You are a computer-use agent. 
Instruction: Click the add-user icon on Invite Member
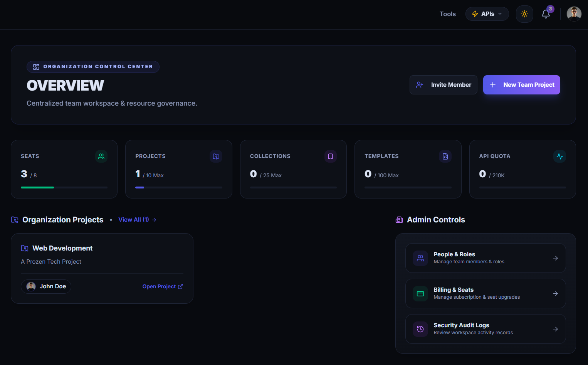420,85
